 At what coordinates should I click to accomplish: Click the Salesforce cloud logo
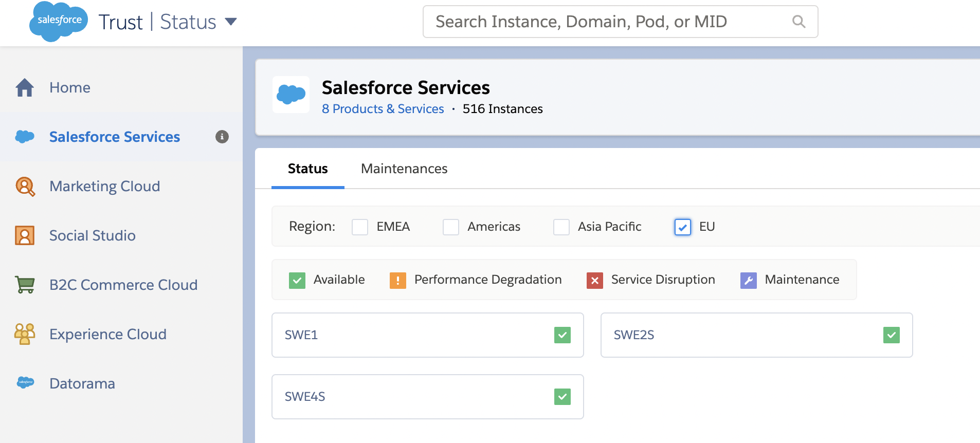59,22
